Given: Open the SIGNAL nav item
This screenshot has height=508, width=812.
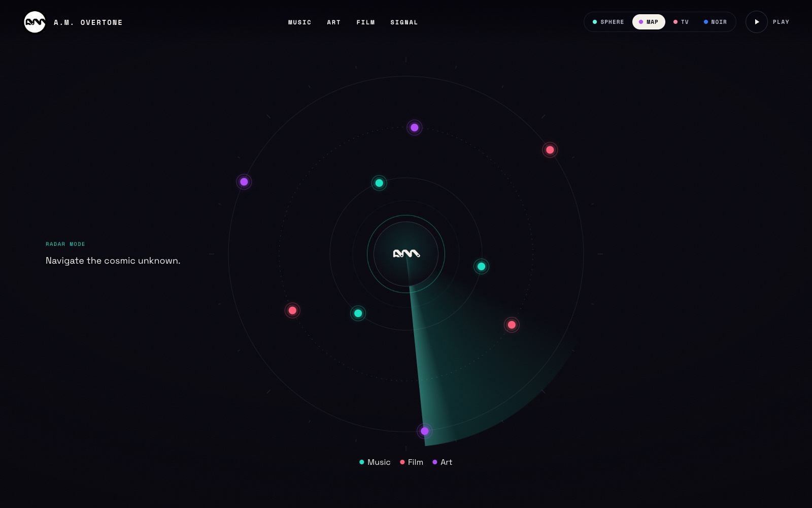Looking at the screenshot, I should [x=404, y=22].
